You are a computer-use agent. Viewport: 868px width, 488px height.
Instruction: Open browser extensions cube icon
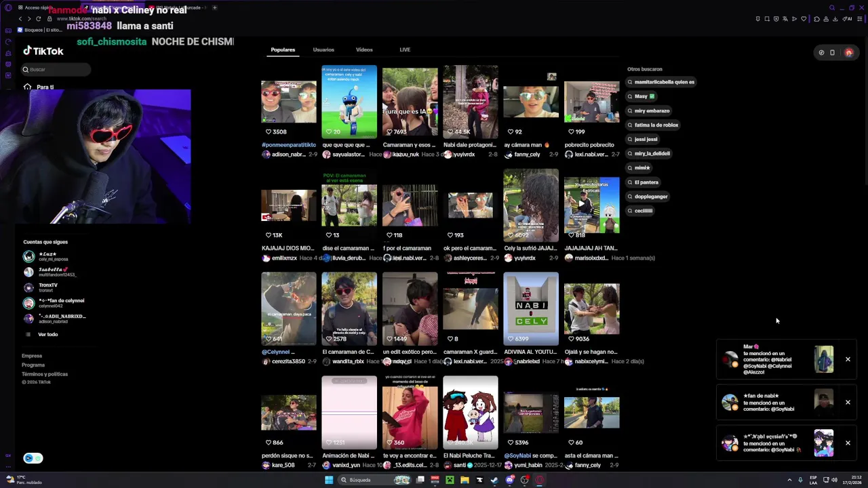[x=816, y=19]
